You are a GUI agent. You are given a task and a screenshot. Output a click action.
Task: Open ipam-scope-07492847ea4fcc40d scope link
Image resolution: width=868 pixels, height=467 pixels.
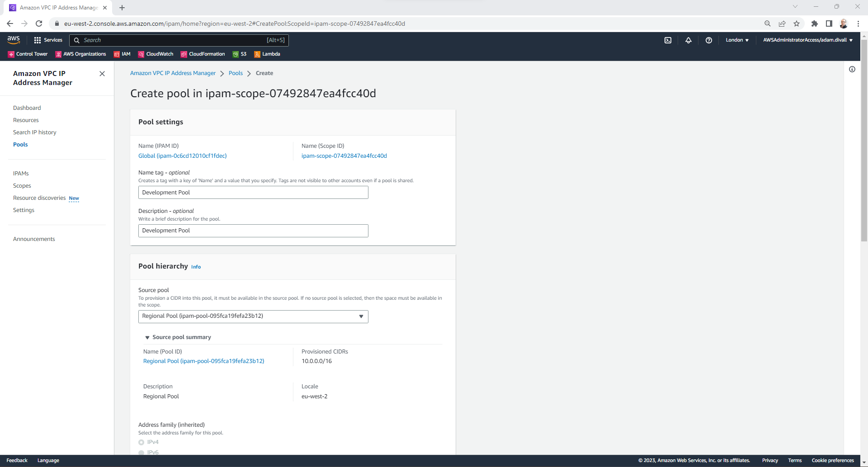[x=344, y=156]
